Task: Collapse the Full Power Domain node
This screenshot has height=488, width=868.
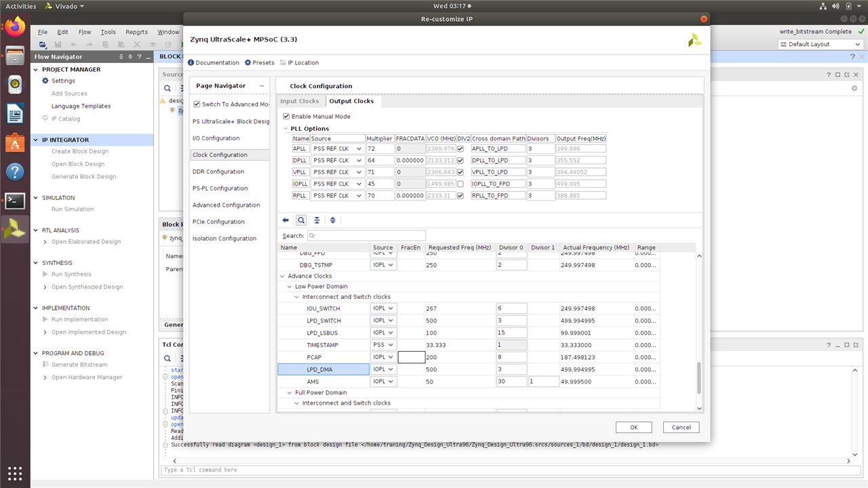Action: [290, 392]
